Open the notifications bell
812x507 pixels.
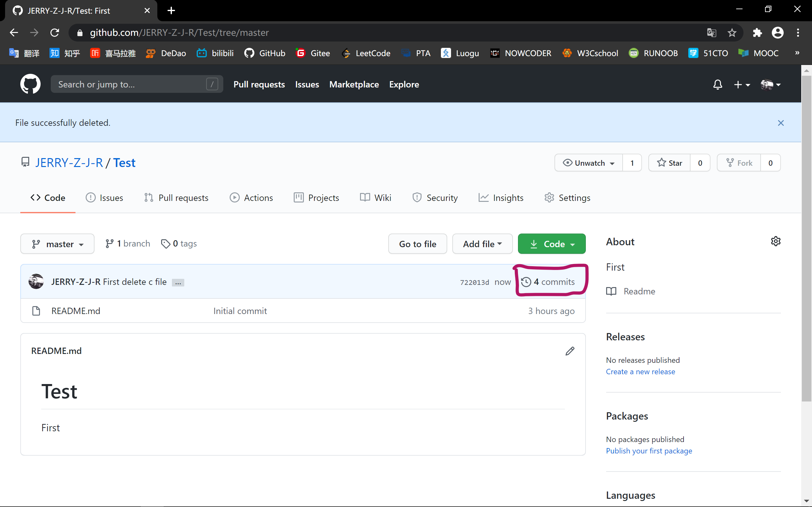pyautogui.click(x=717, y=85)
